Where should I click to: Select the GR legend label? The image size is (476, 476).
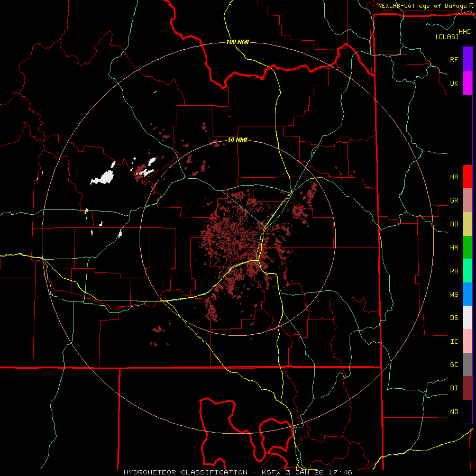[454, 200]
